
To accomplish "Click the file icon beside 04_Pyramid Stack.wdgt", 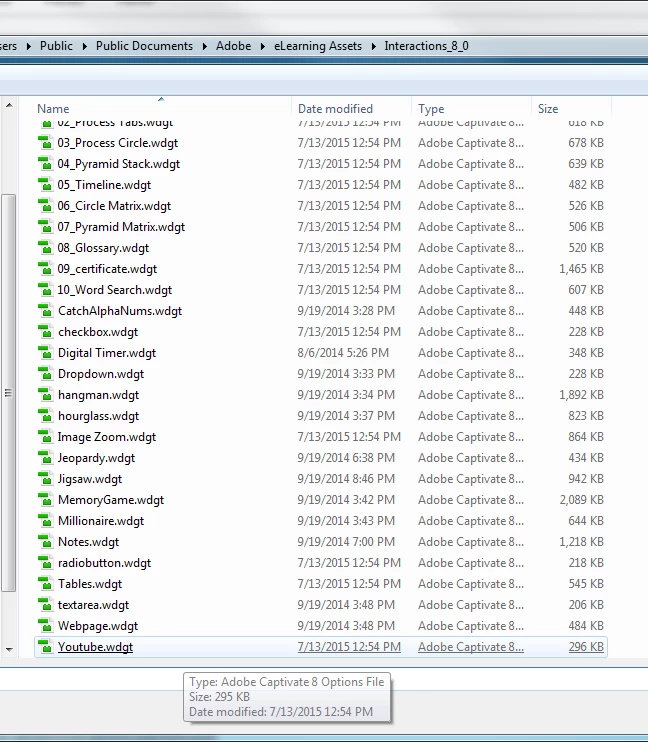I will [x=45, y=164].
